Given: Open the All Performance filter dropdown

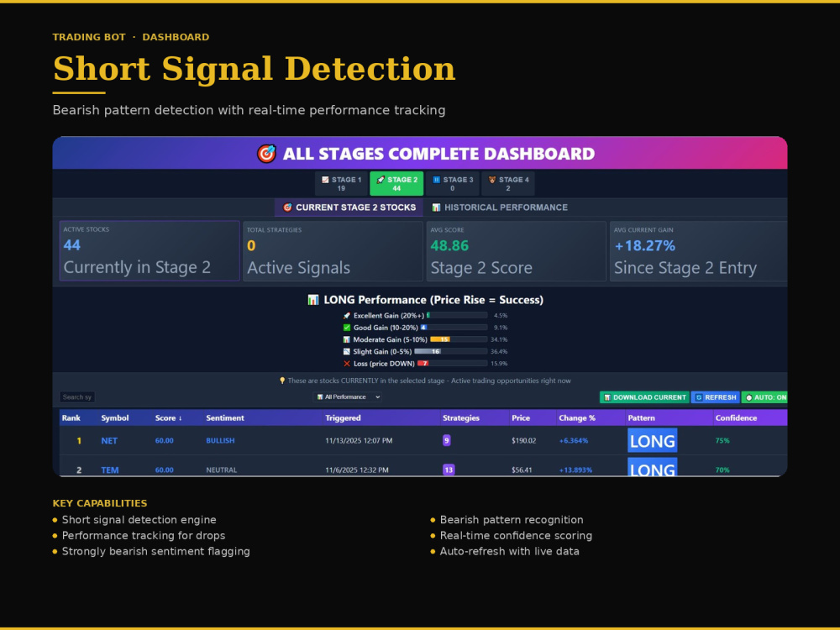Looking at the screenshot, I should pos(348,397).
